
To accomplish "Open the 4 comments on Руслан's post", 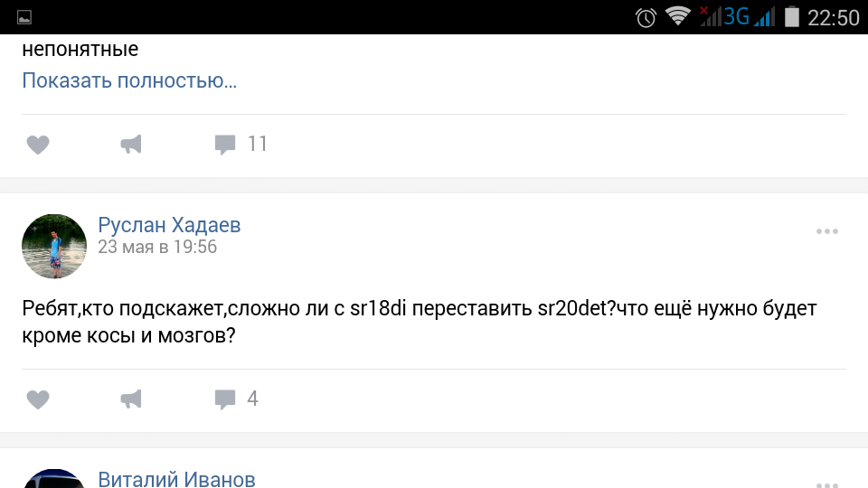I will coord(236,399).
